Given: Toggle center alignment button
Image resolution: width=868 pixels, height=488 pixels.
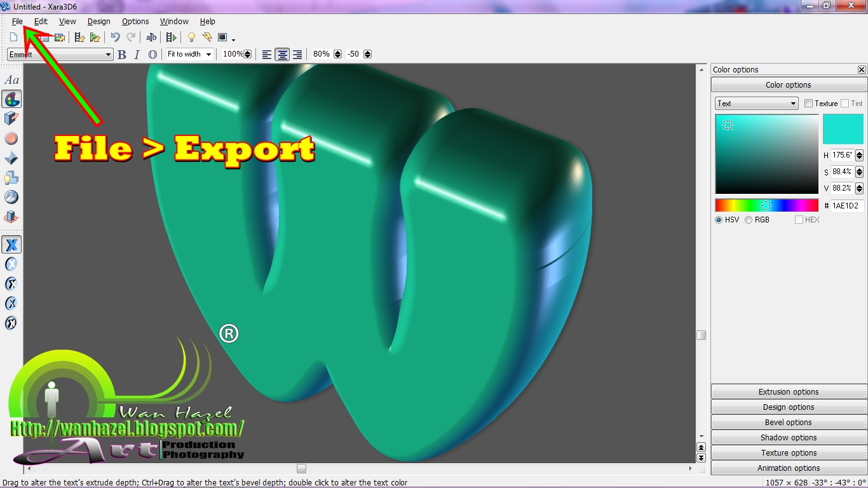Looking at the screenshot, I should pyautogui.click(x=282, y=55).
